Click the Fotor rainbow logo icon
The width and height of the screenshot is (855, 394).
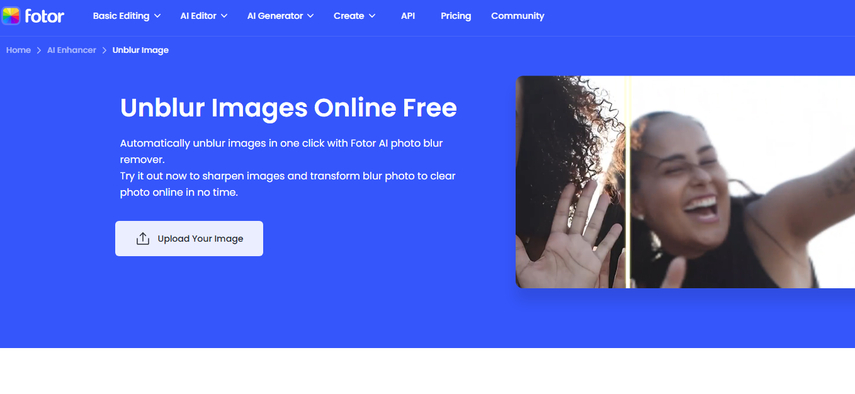tap(11, 16)
